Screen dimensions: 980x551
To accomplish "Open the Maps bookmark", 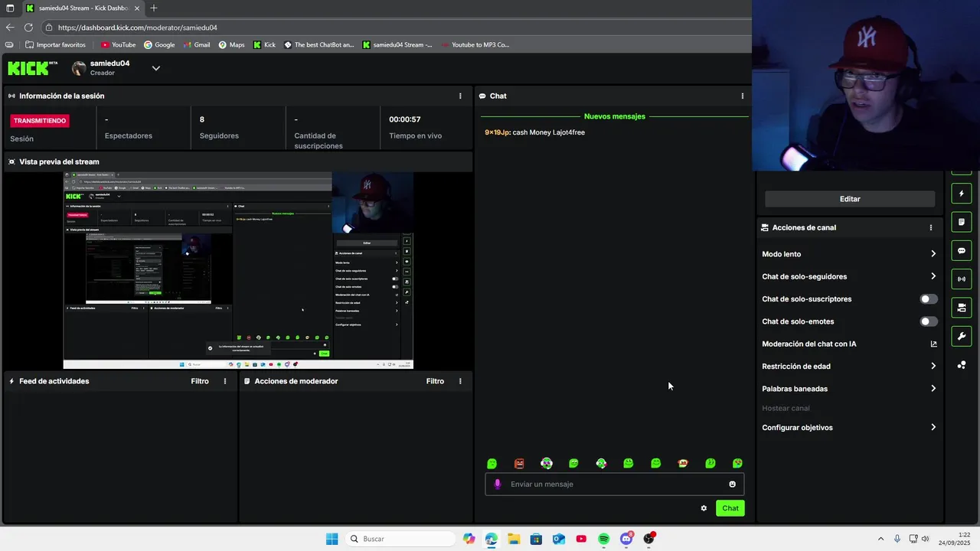I will [x=231, y=44].
